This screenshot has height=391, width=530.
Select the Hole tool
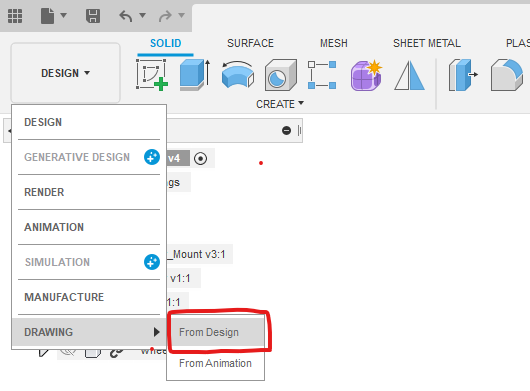coord(281,75)
